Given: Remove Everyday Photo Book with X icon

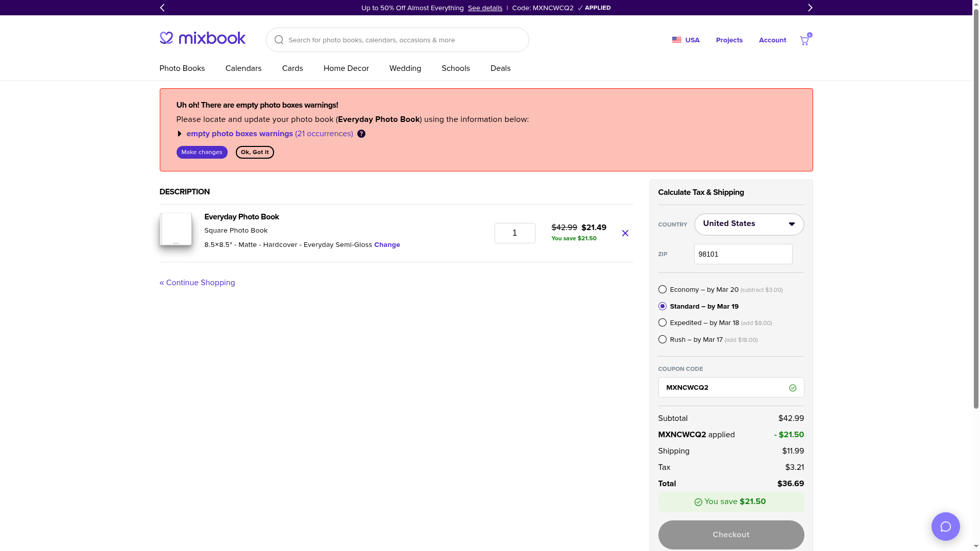Looking at the screenshot, I should pyautogui.click(x=625, y=233).
